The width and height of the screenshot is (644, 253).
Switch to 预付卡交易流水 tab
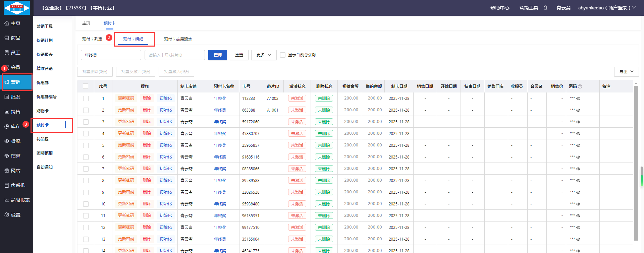point(178,39)
